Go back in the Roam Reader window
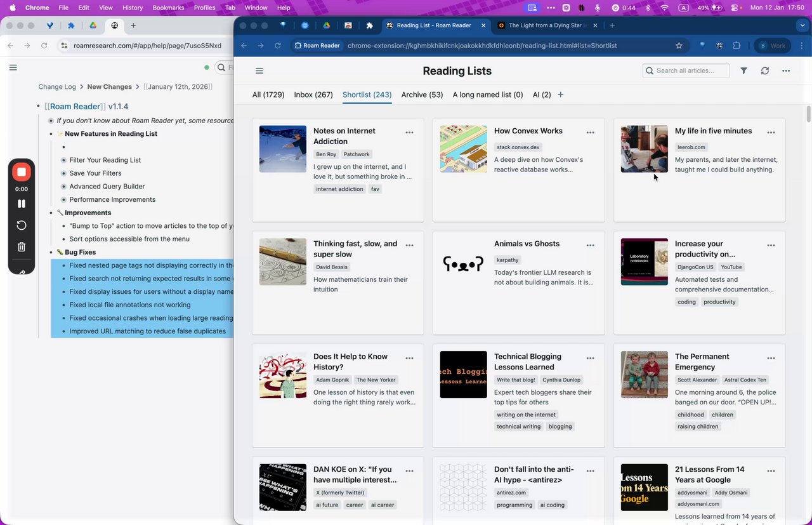Viewport: 812px width, 525px height. pyautogui.click(x=244, y=46)
